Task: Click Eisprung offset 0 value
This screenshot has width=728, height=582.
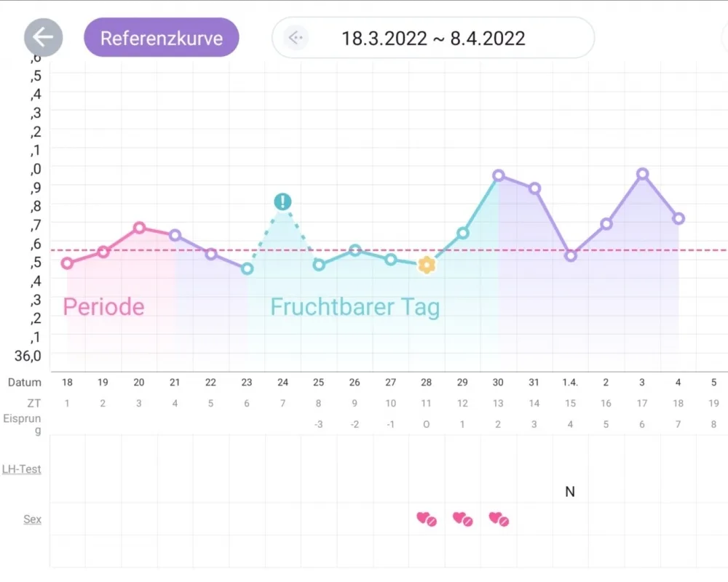Action: [x=426, y=424]
